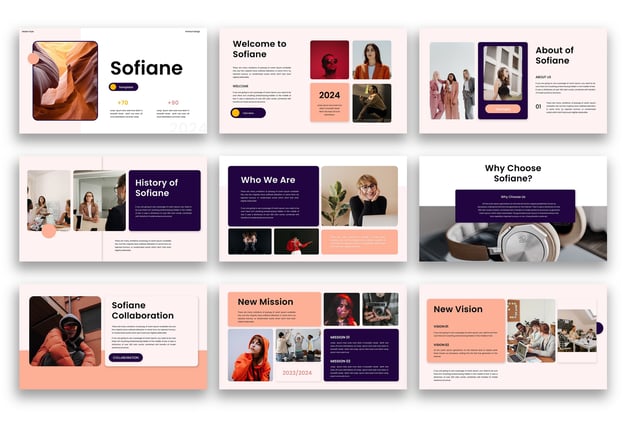Click the smiling woman with glasses photo
Viewport: 632px width, 421px height.
[359, 195]
